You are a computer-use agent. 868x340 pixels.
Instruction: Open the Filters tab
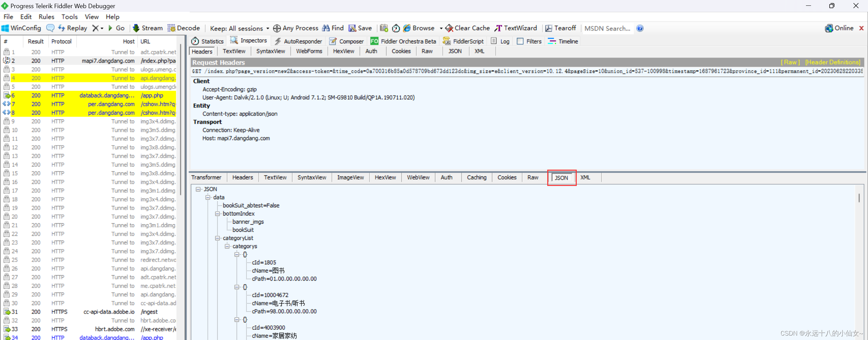[529, 41]
